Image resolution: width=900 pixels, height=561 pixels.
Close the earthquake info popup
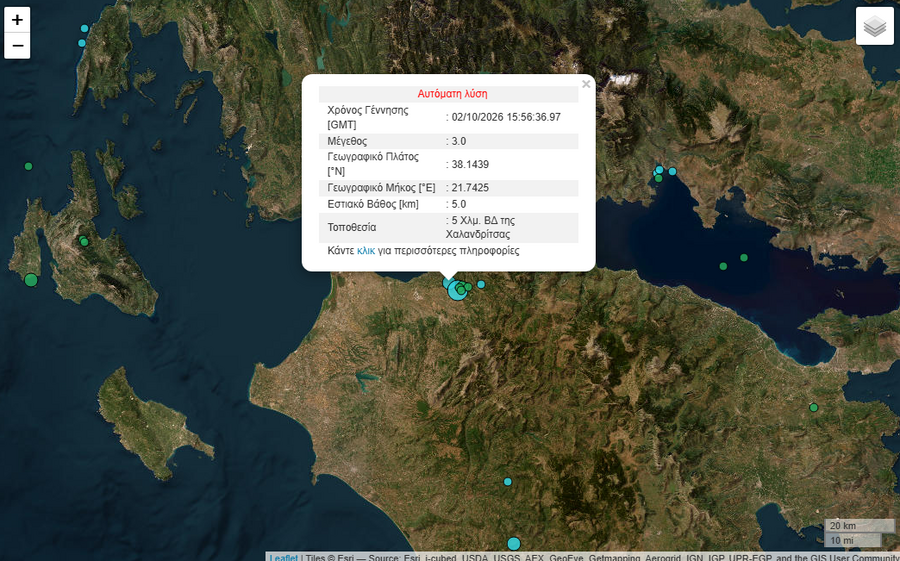tap(586, 84)
